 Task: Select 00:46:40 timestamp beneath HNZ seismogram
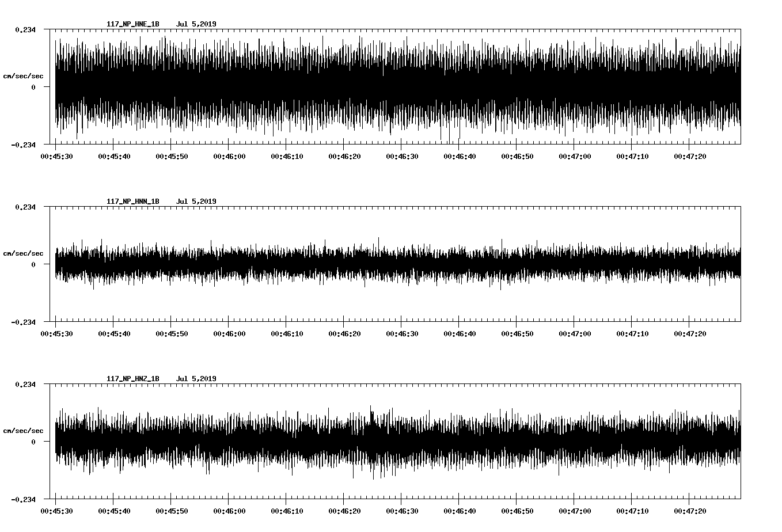[460, 511]
